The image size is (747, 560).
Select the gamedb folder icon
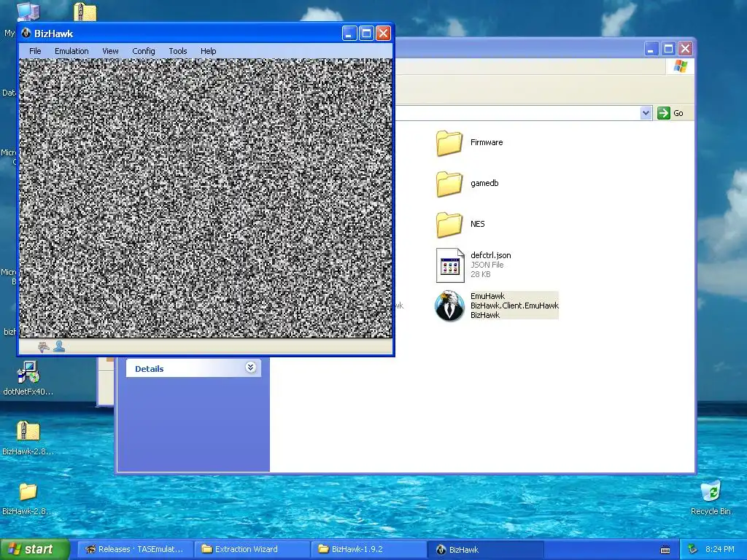coord(449,184)
